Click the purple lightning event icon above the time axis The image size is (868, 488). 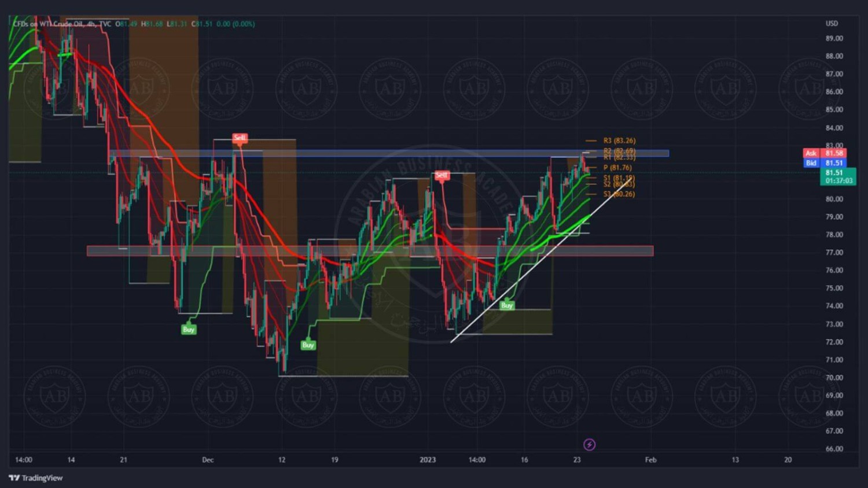(x=589, y=445)
